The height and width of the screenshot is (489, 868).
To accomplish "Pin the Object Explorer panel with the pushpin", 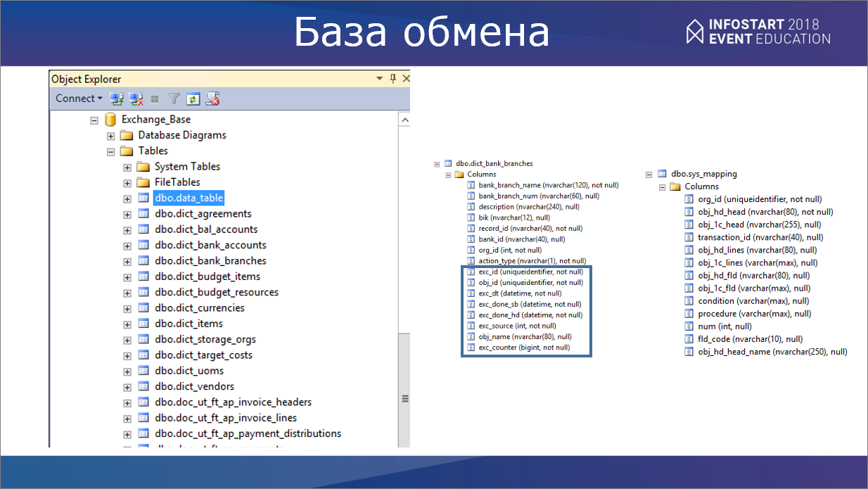I will coord(393,79).
